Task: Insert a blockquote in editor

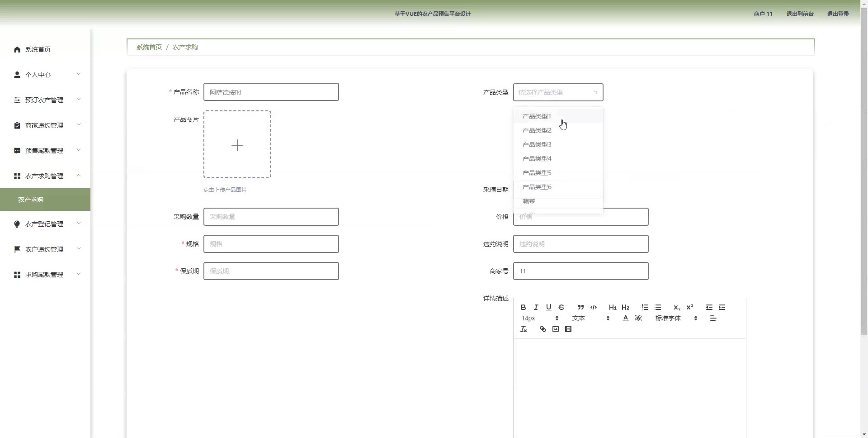Action: 580,307
